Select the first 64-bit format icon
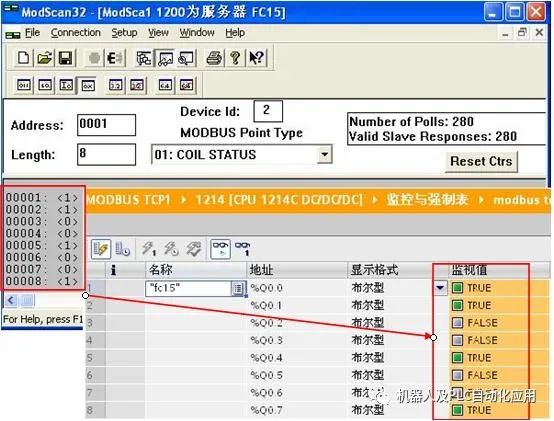Screen dimensions: 554x421 pos(165,85)
